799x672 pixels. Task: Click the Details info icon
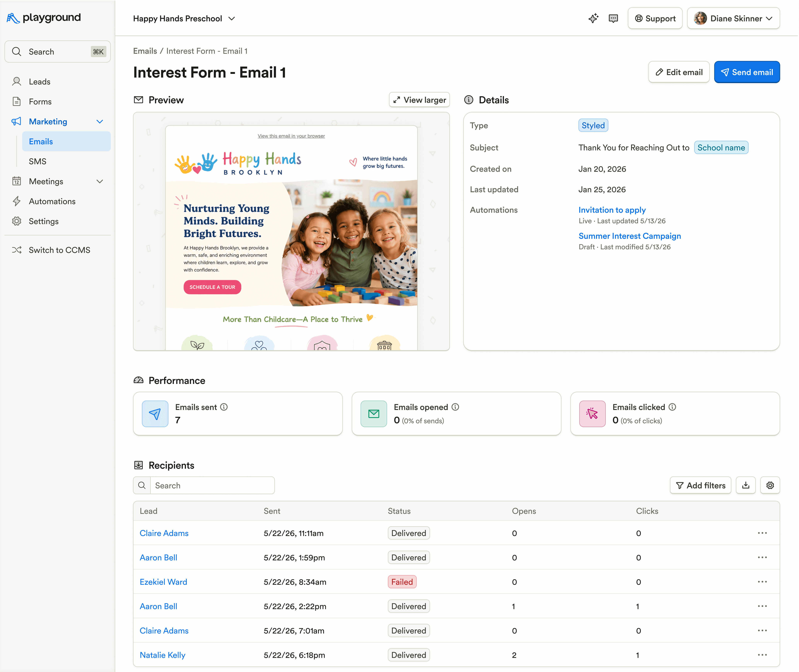[x=469, y=100]
